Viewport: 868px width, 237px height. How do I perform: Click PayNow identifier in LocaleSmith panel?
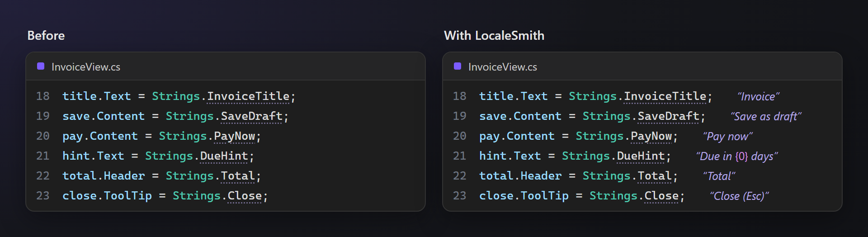pos(651,136)
